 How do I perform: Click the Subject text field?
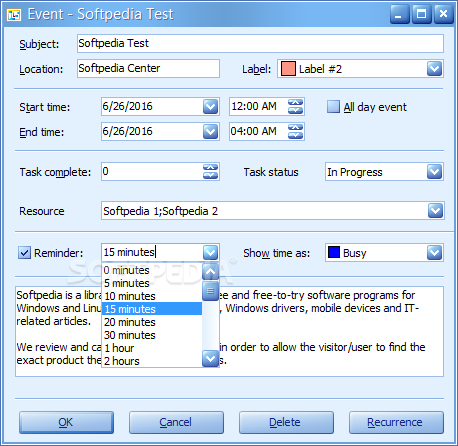(260, 43)
